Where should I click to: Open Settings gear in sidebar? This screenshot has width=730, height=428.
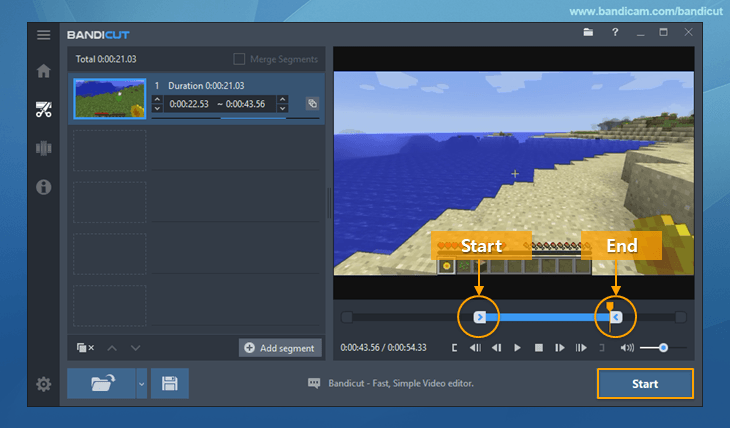tap(44, 384)
